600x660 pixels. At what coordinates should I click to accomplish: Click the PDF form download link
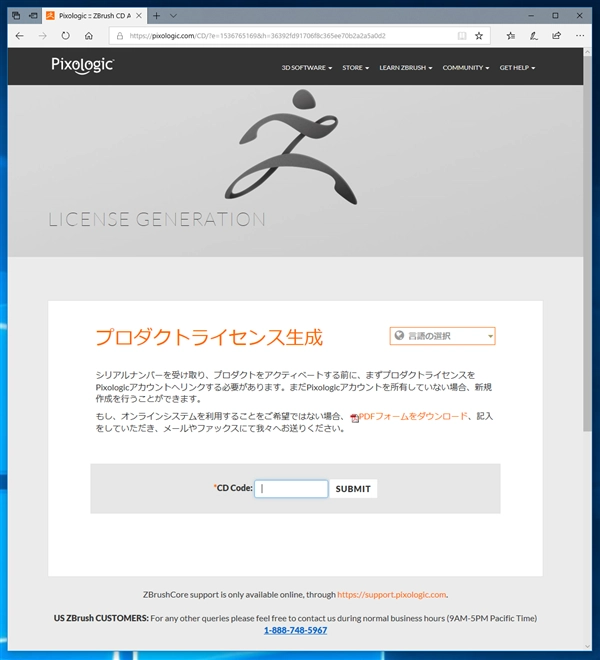tap(413, 416)
